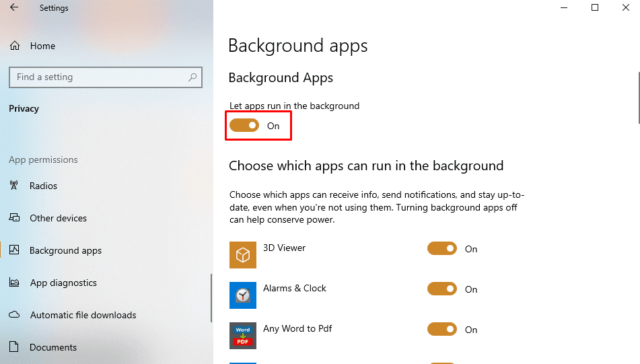Click the Documents page icon

coord(14,347)
